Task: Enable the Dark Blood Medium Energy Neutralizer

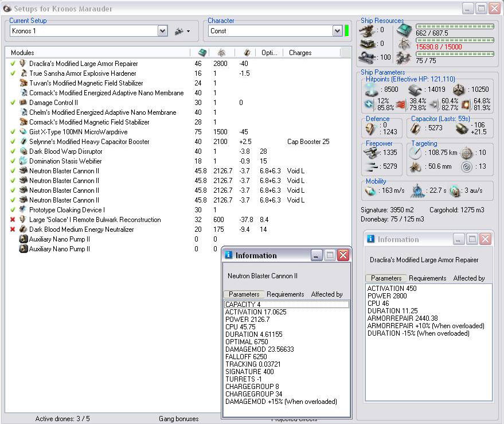Action: pos(13,229)
